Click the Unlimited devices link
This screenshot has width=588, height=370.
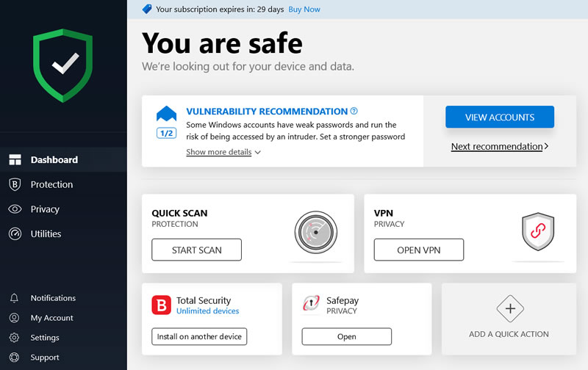207,311
